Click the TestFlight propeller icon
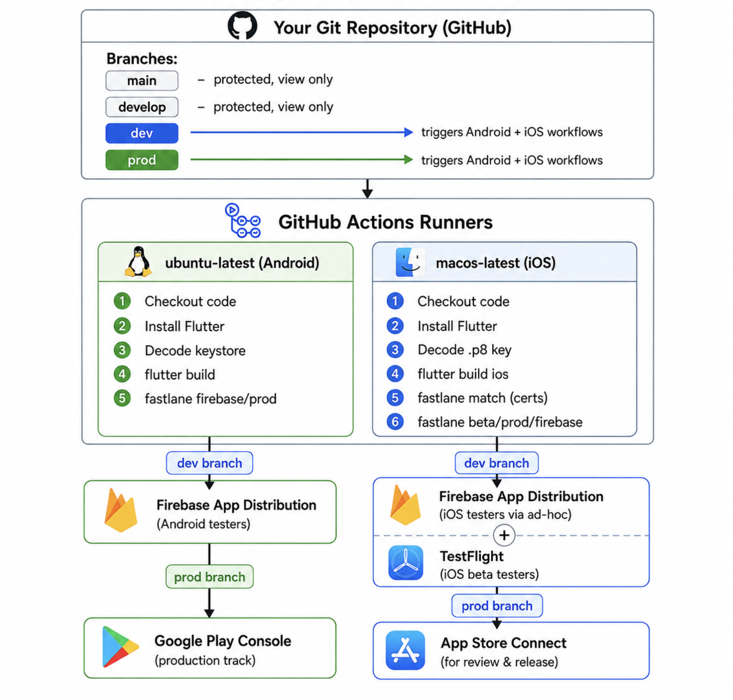The width and height of the screenshot is (733, 700). tap(406, 563)
